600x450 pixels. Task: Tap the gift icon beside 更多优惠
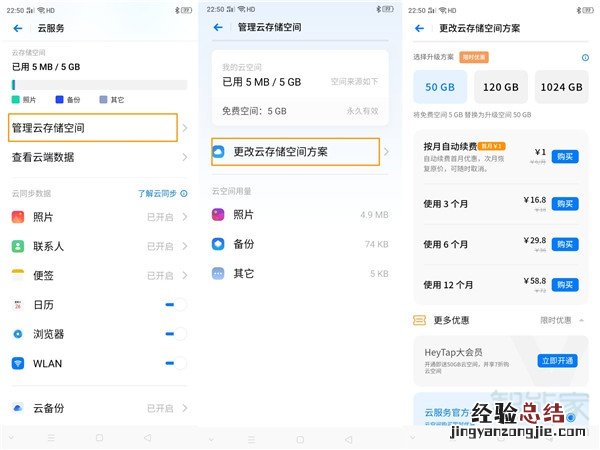pyautogui.click(x=420, y=320)
